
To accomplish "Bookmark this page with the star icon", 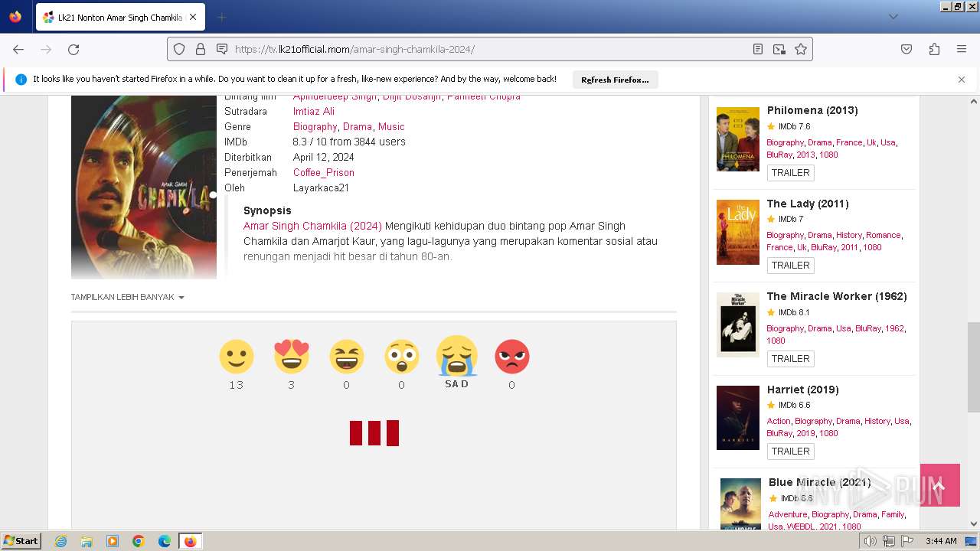I will (x=801, y=49).
